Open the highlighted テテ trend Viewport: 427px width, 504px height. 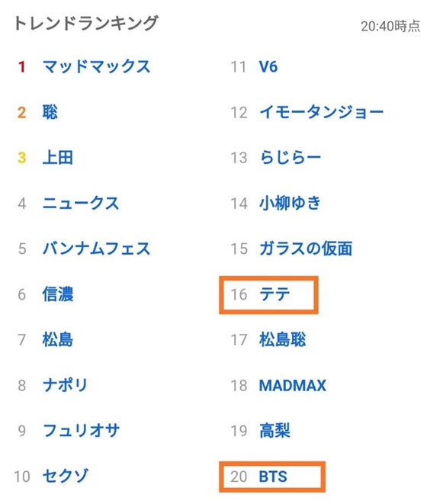pos(274,294)
